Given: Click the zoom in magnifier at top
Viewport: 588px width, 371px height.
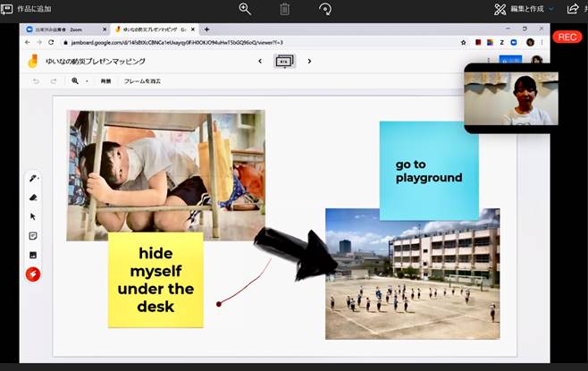Looking at the screenshot, I should pos(246,9).
